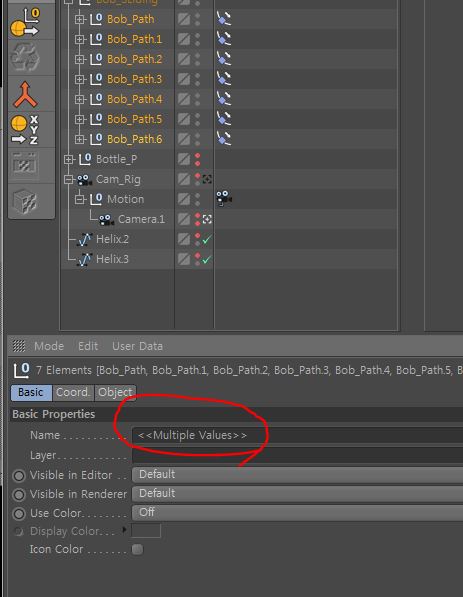Click the camera tag on Motion object
This screenshot has width=463, height=597.
[x=224, y=199]
